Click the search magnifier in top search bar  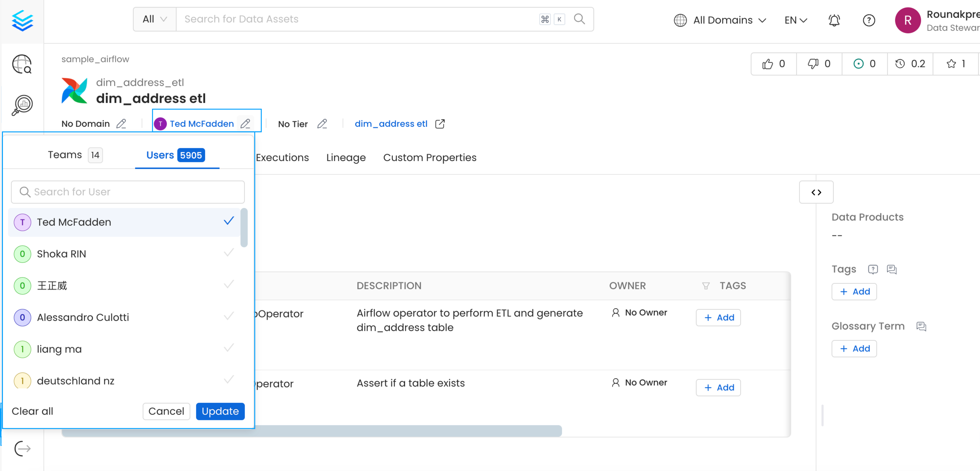tap(579, 19)
